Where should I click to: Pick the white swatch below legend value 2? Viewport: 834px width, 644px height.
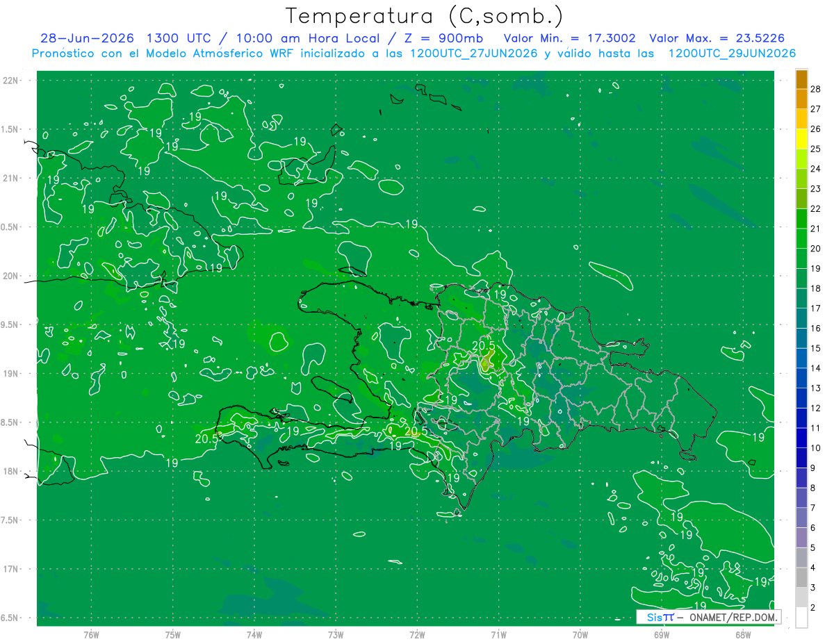coord(801,618)
